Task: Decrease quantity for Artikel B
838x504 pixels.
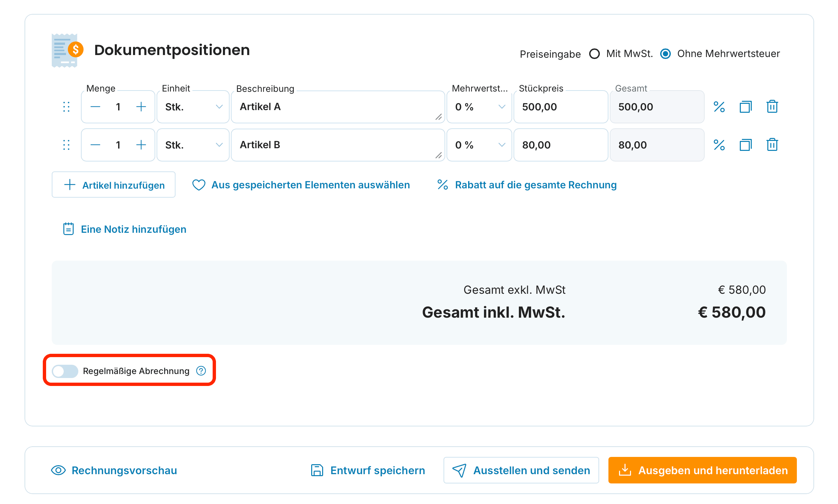Action: [96, 145]
